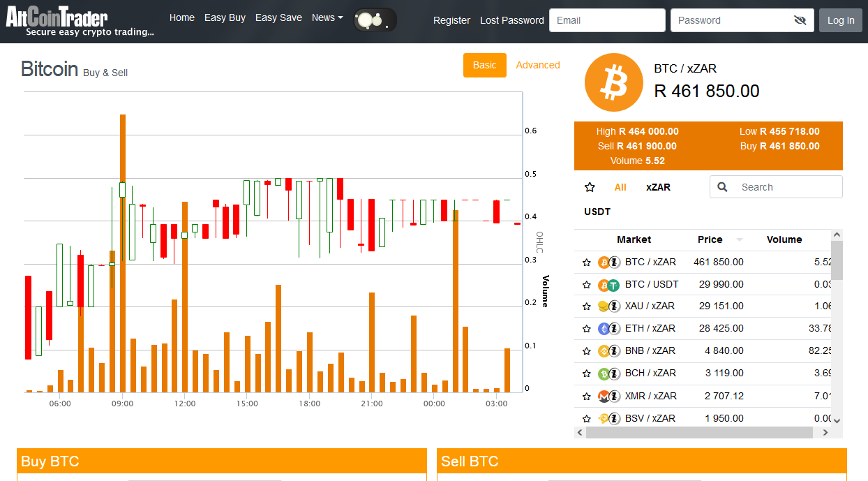
Task: Click the market list vertical scrollbar thumb
Action: click(x=837, y=260)
